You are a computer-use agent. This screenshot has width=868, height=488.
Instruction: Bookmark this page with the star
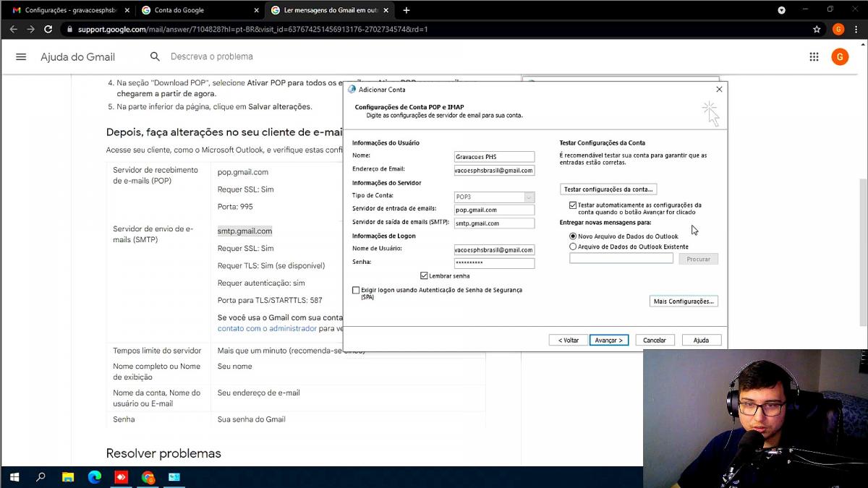point(817,30)
